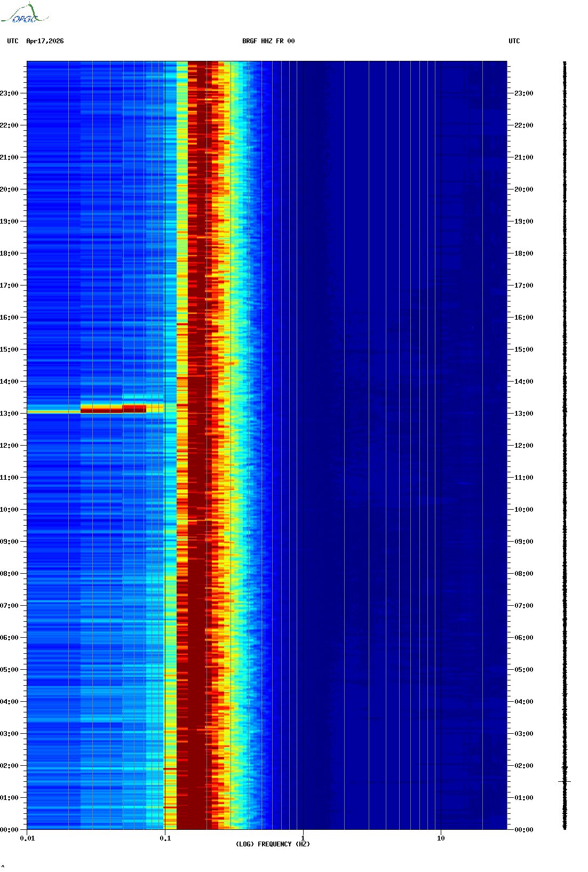
Task: Click the 10 Hz frequency axis label
Action: (x=441, y=838)
